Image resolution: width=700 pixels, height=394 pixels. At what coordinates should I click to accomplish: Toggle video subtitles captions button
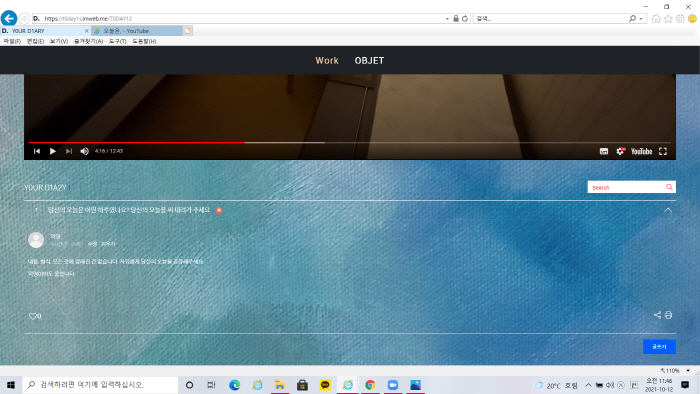(604, 151)
